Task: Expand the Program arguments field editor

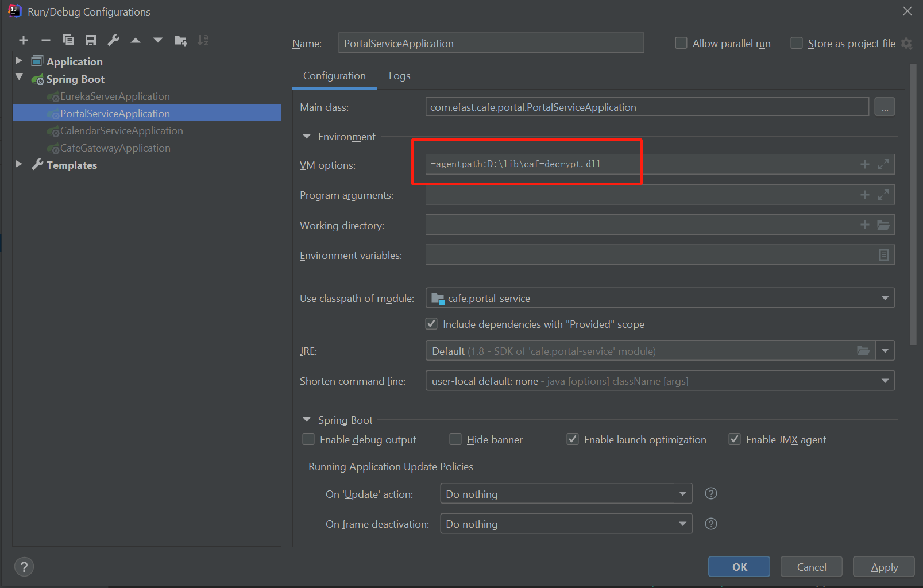Action: pos(883,195)
